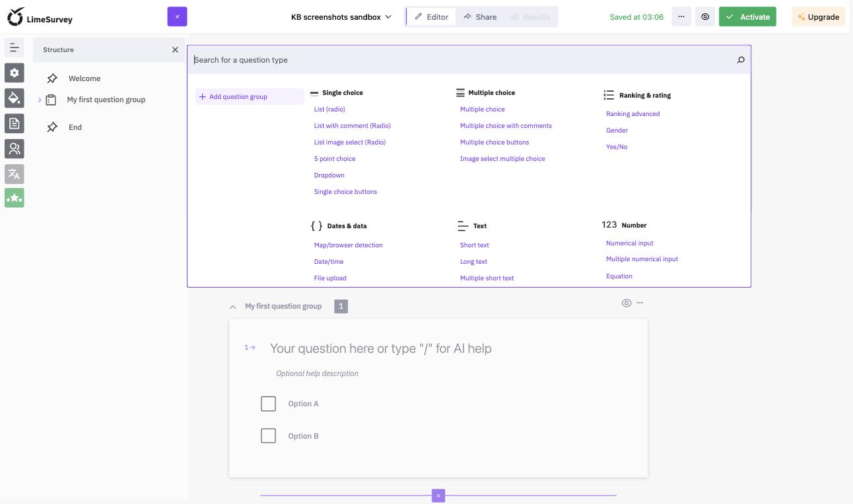Choose Multiple numerical input type
853x504 pixels.
642,259
